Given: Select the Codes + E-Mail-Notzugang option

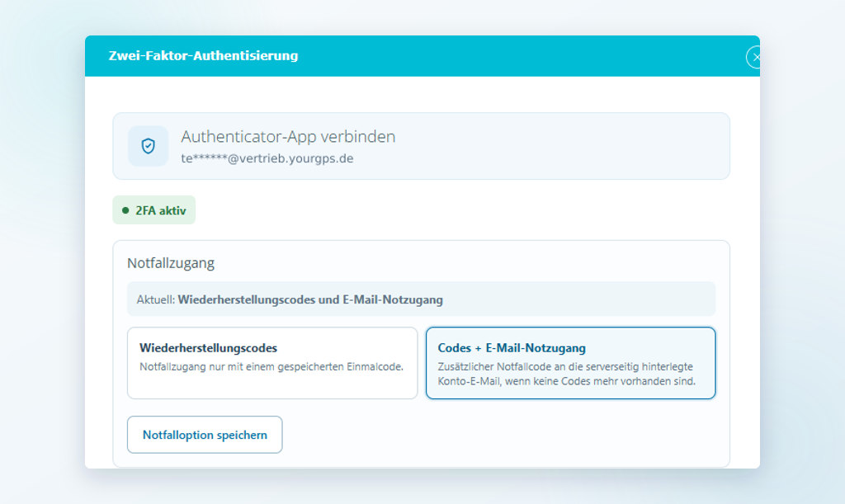Looking at the screenshot, I should click(571, 363).
